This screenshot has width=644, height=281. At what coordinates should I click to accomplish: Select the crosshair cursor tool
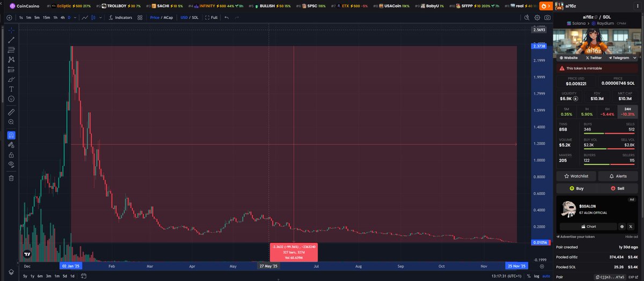11,30
